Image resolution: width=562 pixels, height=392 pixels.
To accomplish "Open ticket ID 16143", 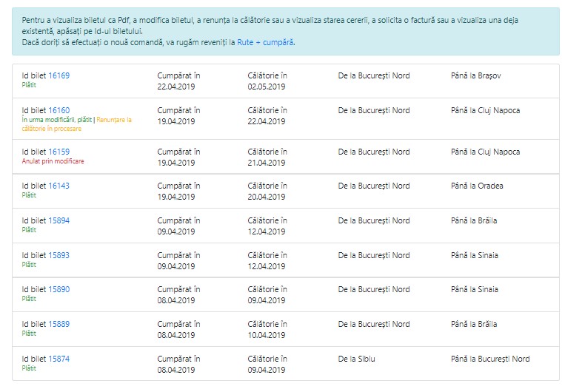I will point(58,186).
